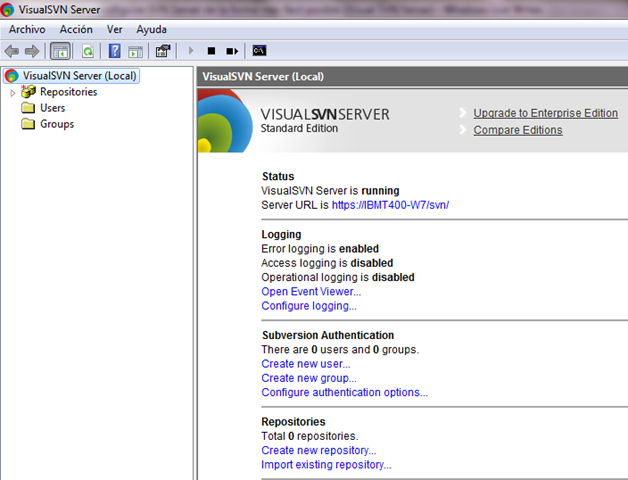Viewport: 628px width, 480px height.
Task: Open the Ayuda menu
Action: pyautogui.click(x=151, y=29)
